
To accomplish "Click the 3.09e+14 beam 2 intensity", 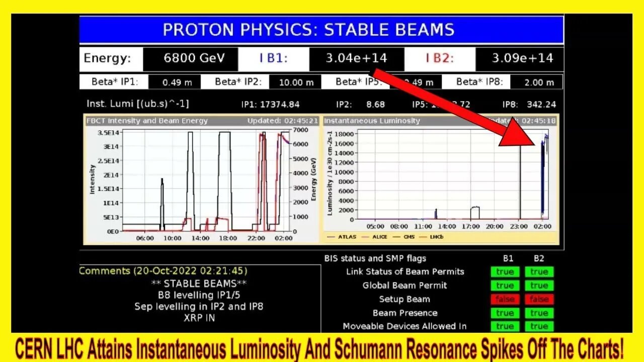I will pyautogui.click(x=522, y=58).
